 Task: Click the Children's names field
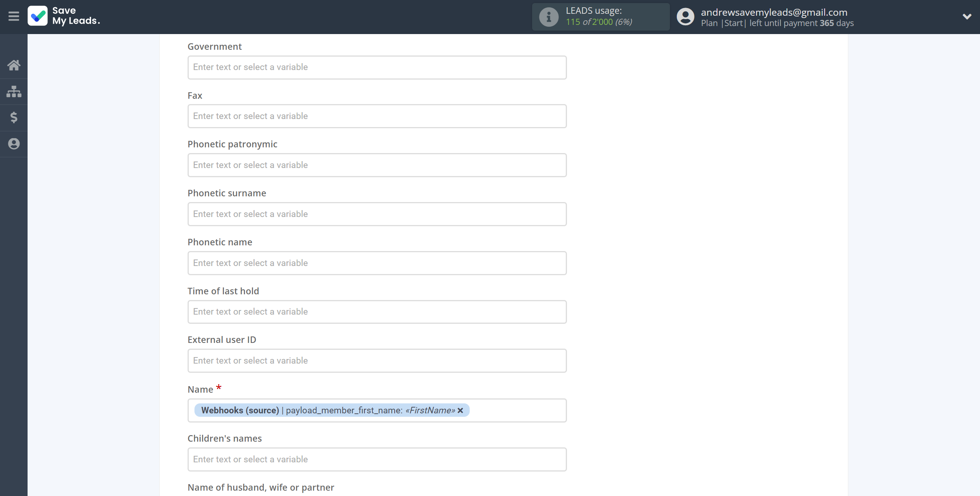377,460
